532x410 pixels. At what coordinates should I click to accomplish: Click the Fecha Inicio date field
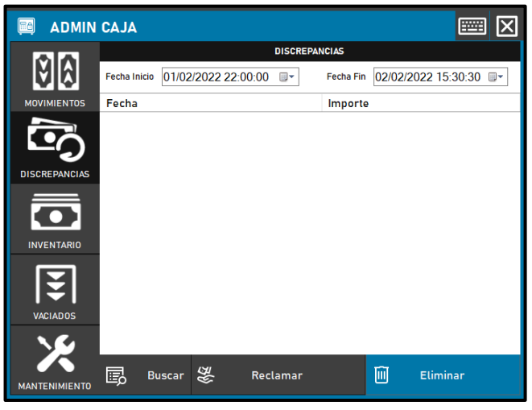click(x=217, y=77)
